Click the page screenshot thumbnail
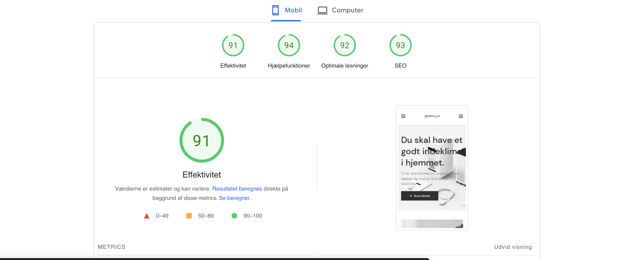644x260 pixels. (x=432, y=168)
